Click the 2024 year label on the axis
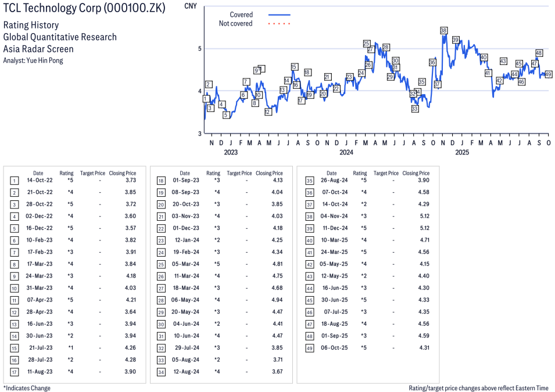 346,153
